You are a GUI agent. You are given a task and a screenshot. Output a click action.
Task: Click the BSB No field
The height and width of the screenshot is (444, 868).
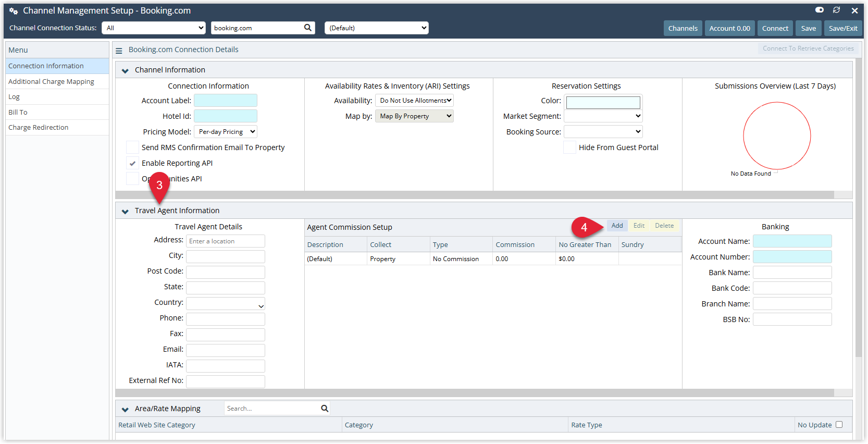tap(792, 319)
